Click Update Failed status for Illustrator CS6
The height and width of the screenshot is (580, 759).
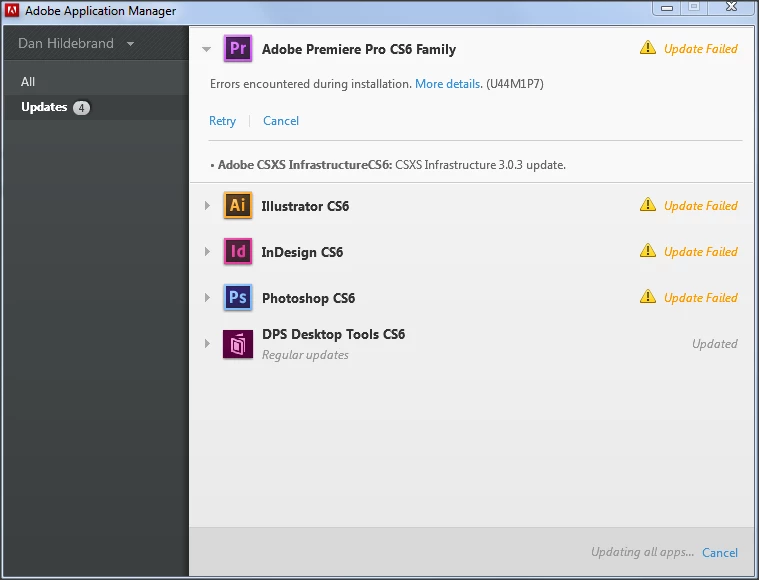700,206
